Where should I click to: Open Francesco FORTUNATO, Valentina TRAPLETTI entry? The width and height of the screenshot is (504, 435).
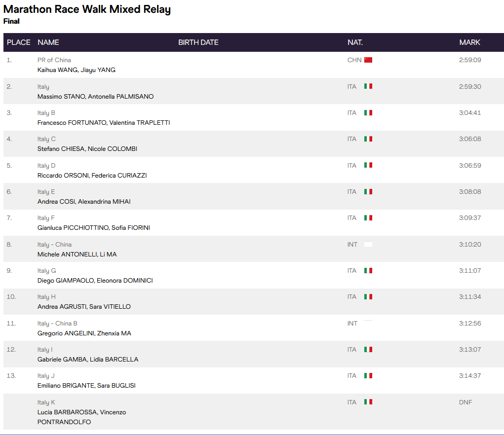click(x=104, y=123)
